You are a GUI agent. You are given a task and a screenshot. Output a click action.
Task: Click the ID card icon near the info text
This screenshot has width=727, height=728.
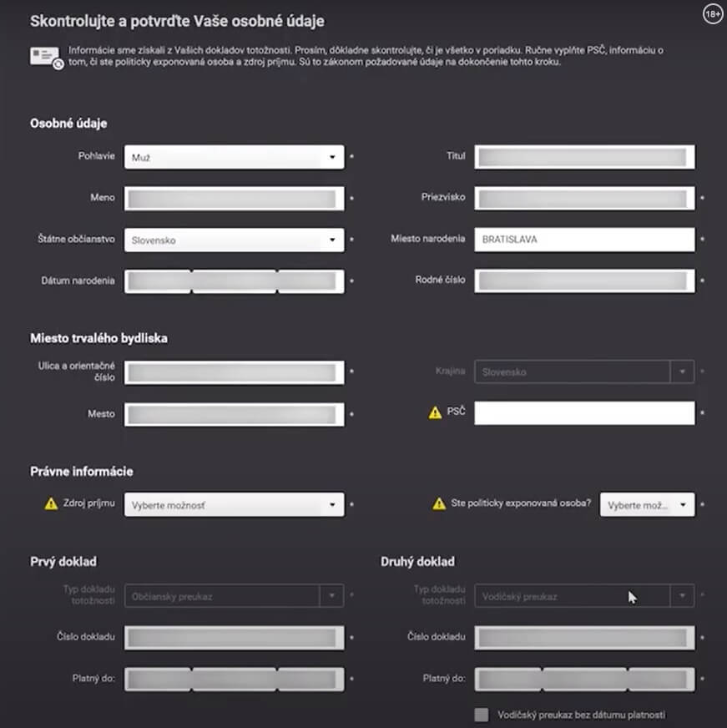[47, 58]
